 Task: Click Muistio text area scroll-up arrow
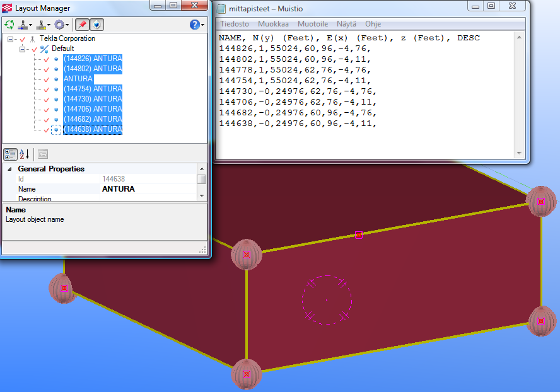[x=519, y=37]
